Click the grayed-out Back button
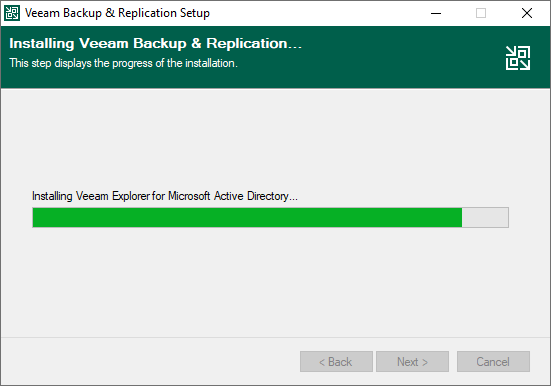The image size is (551, 386). [336, 361]
